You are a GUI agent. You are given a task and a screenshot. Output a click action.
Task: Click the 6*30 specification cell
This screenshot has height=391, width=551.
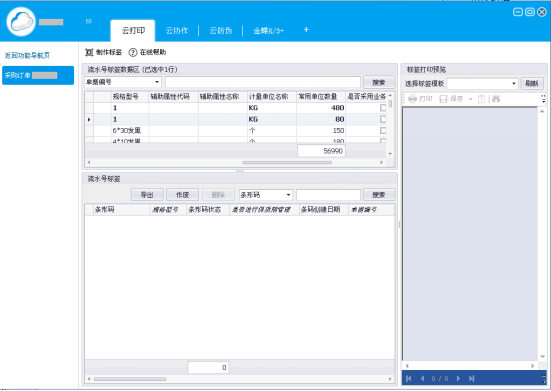tap(130, 131)
